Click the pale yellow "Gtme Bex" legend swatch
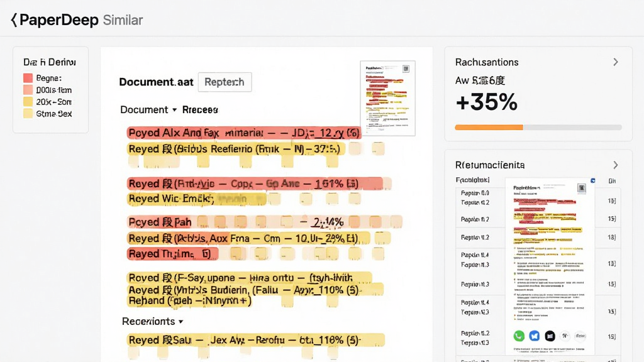Image resolution: width=644 pixels, height=362 pixels. (x=28, y=114)
